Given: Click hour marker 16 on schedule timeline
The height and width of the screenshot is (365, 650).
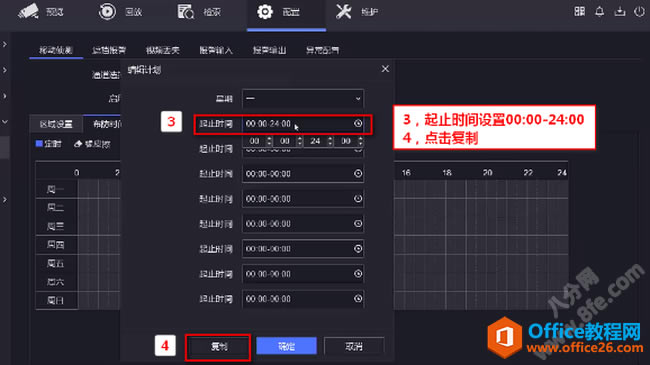Looking at the screenshot, I should [406, 173].
